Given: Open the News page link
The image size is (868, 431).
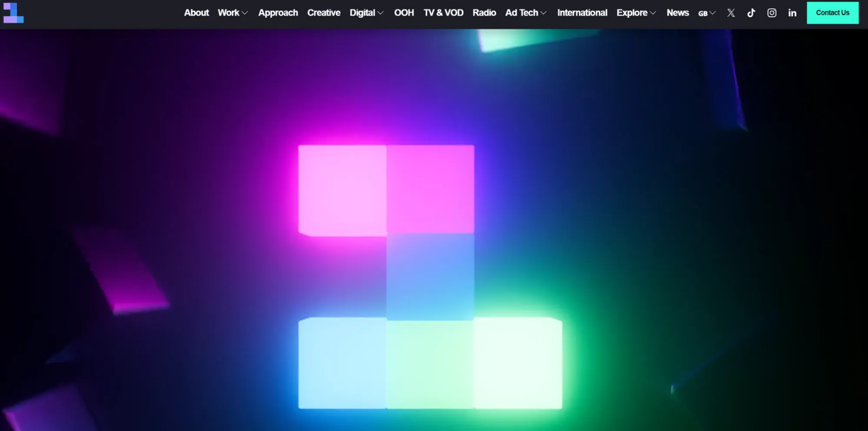Looking at the screenshot, I should [677, 13].
